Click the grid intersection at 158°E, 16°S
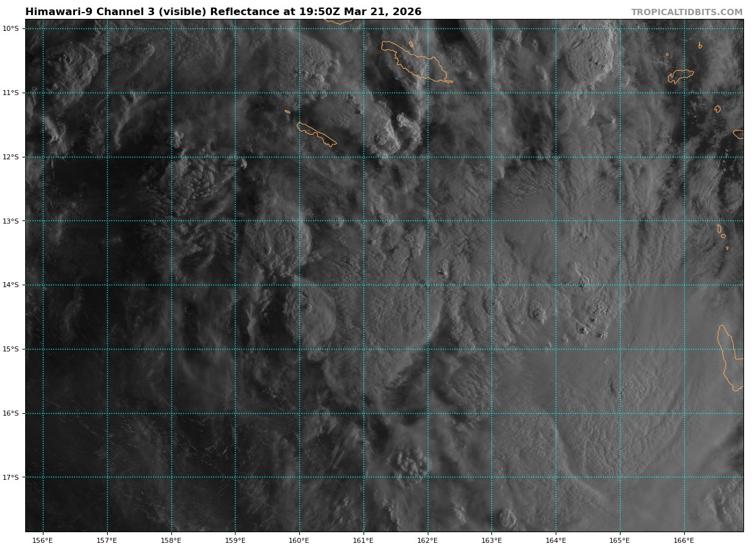 [x=171, y=413]
